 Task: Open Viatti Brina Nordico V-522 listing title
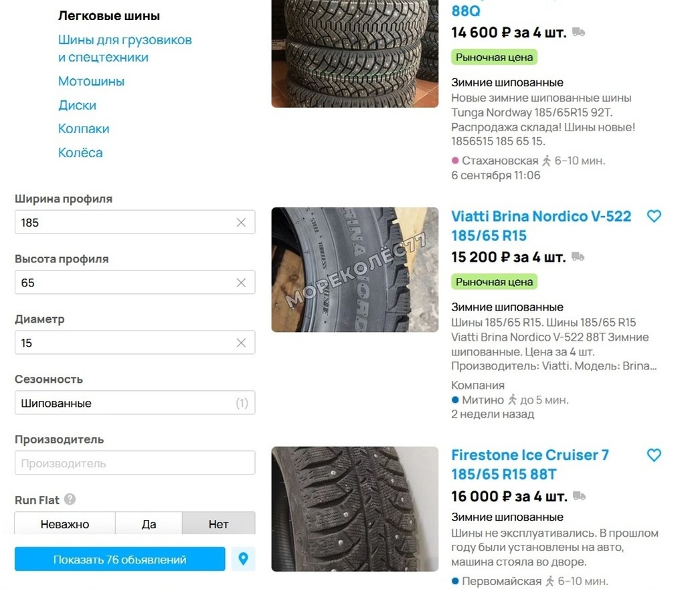[541, 226]
